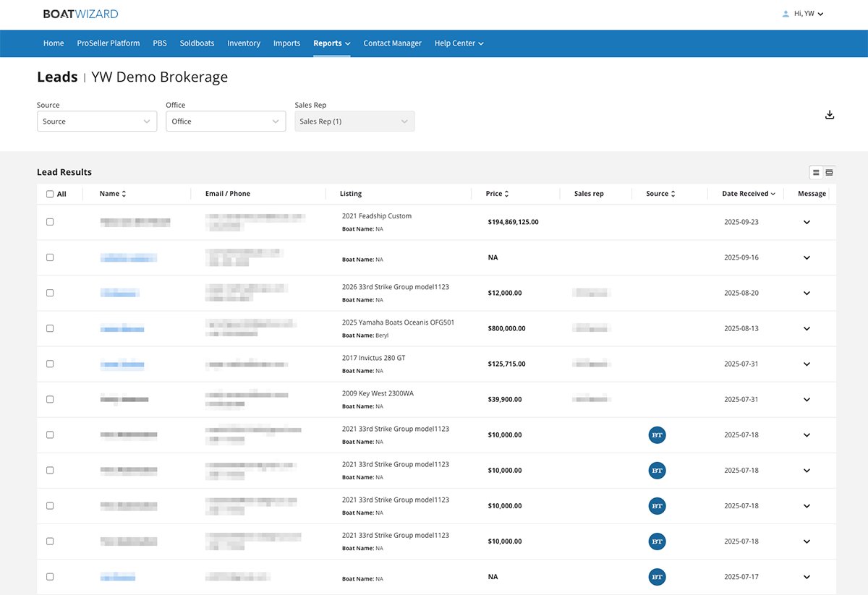Click the download export icon

(830, 115)
